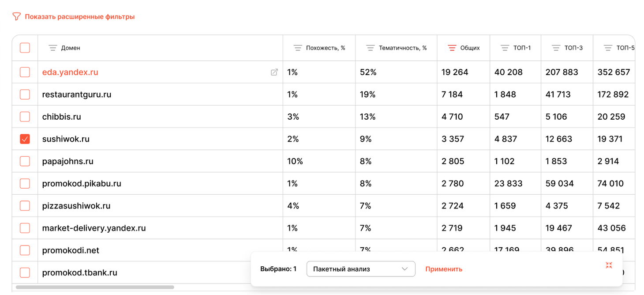Click Применить to apply batch action
This screenshot has width=644, height=295.
(444, 269)
